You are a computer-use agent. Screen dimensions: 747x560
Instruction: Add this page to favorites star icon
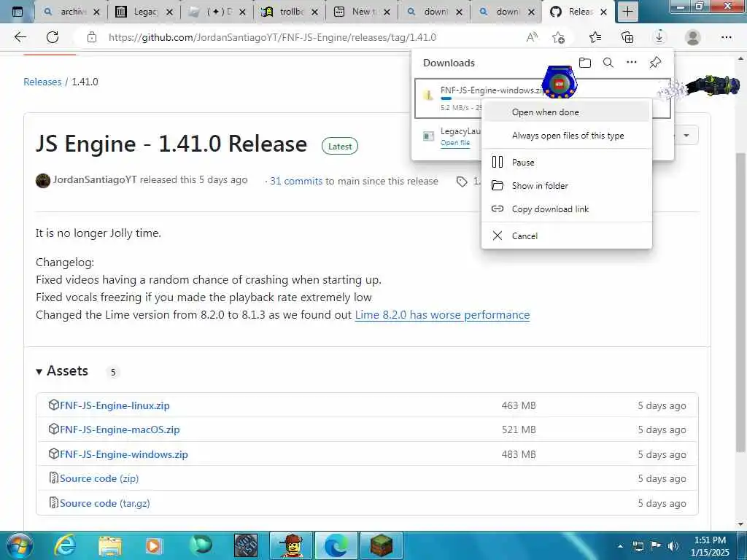[558, 37]
